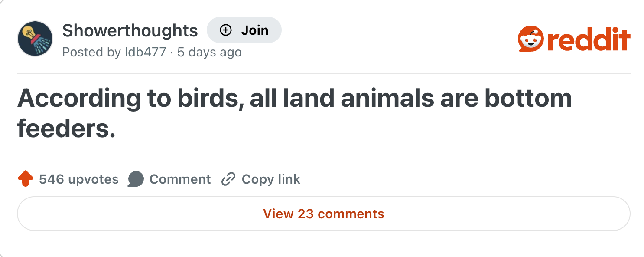
Task: Click the horizontal divider below the post header
Action: 323,74
